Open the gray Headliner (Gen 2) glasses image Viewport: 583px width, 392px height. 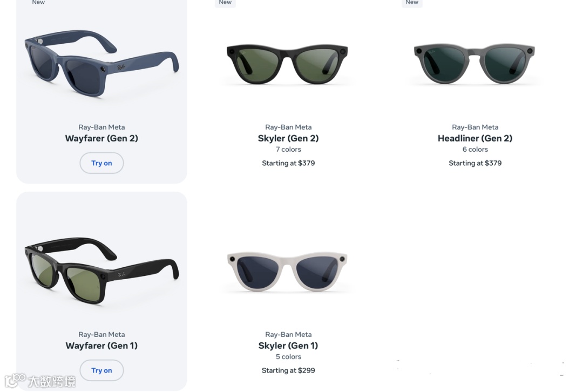click(474, 64)
